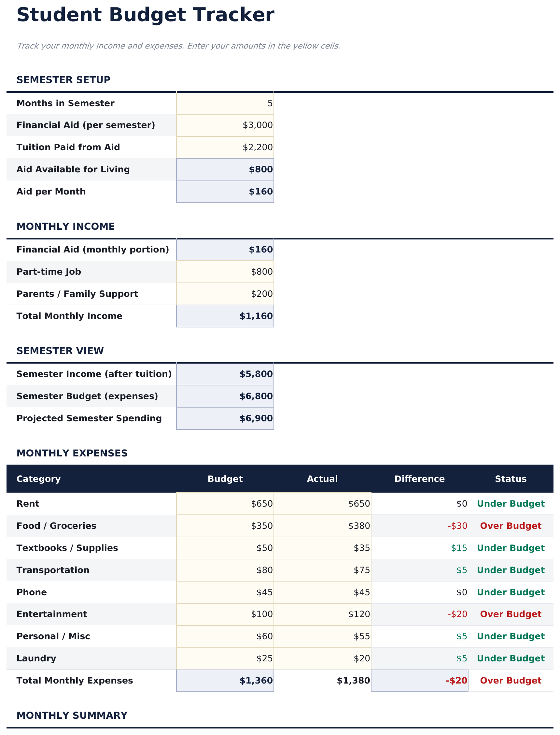Select the Total Monthly Expenses difference cell

click(419, 681)
